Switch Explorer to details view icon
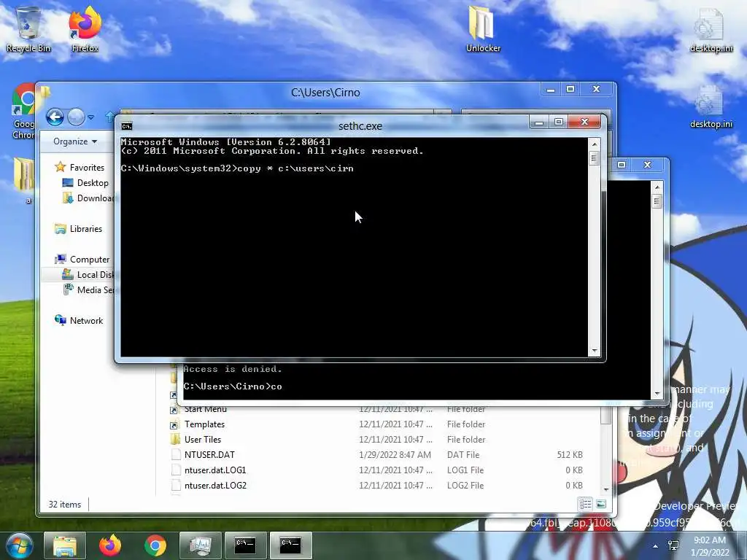This screenshot has height=560, width=747. 586,504
